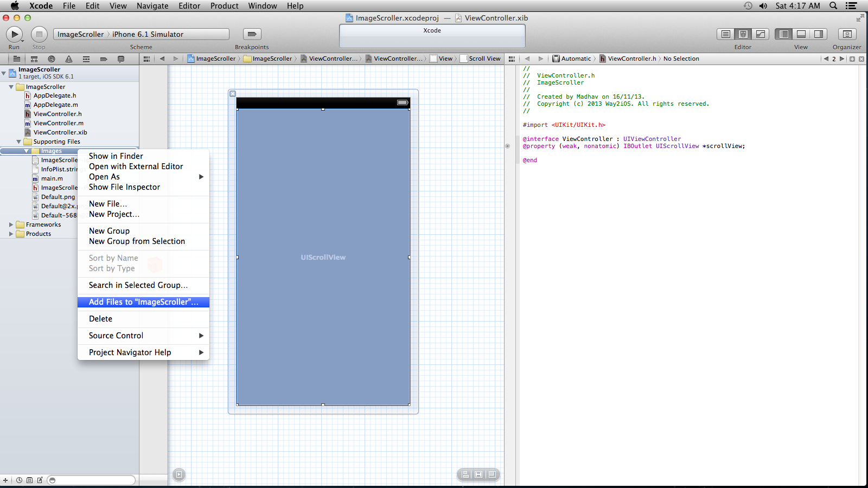Toggle the navigator pane visibility
The image size is (868, 488).
coord(784,34)
